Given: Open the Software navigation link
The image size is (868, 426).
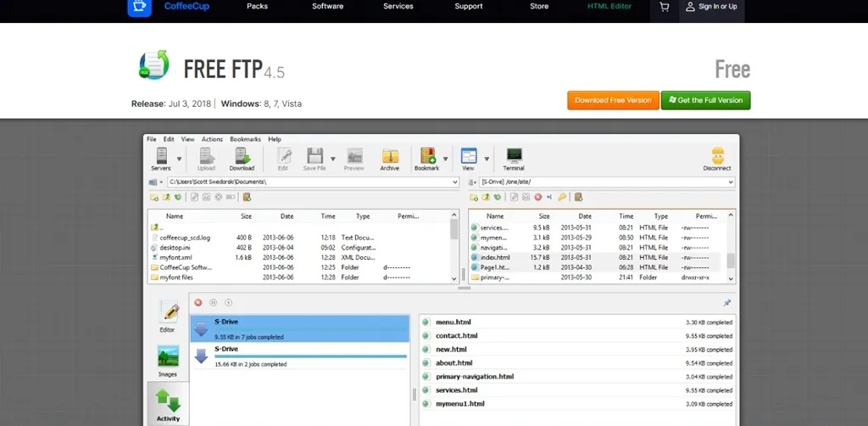Looking at the screenshot, I should point(328,7).
